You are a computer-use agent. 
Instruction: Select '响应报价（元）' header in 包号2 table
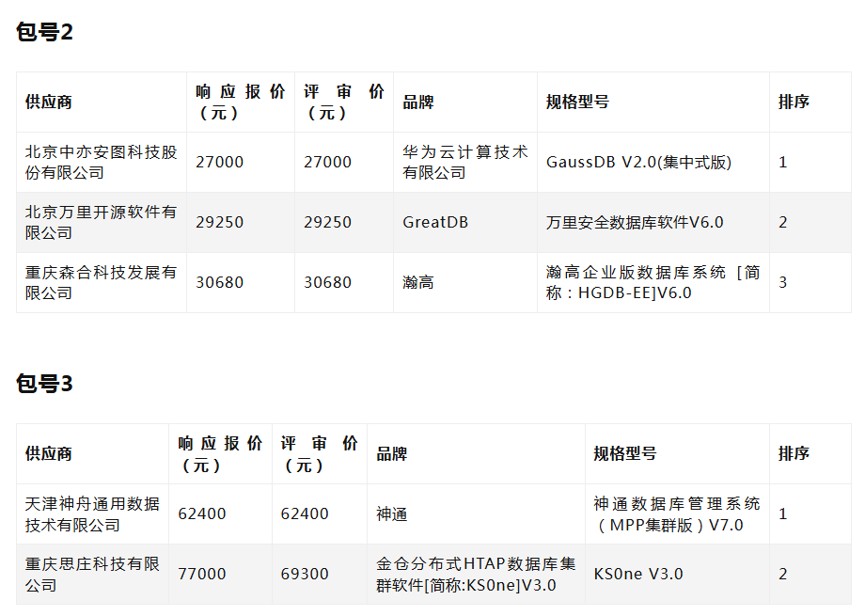241,103
